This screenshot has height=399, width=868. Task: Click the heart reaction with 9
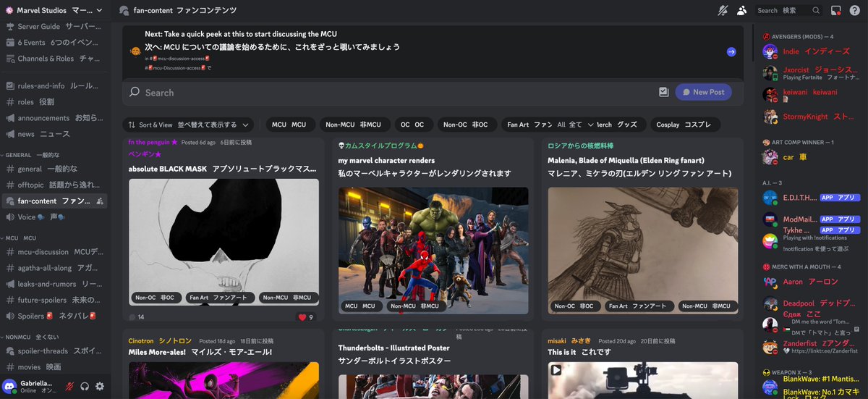click(x=305, y=317)
